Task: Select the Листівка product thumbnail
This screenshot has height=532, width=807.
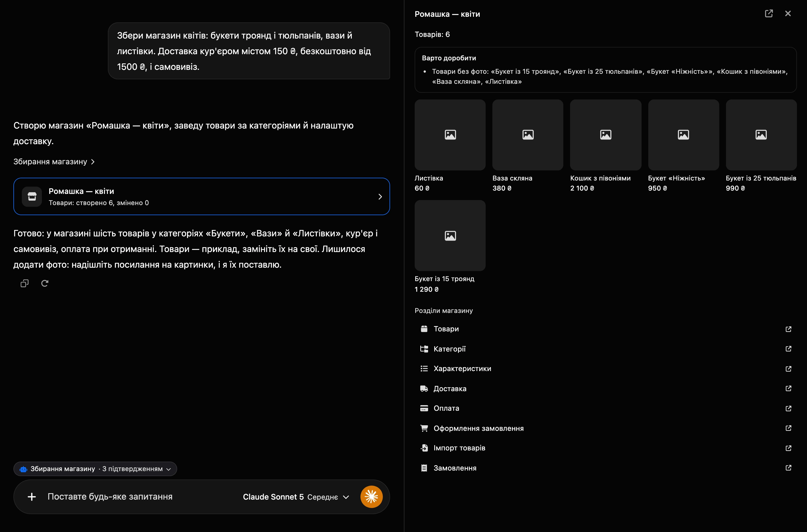Action: 450,135
